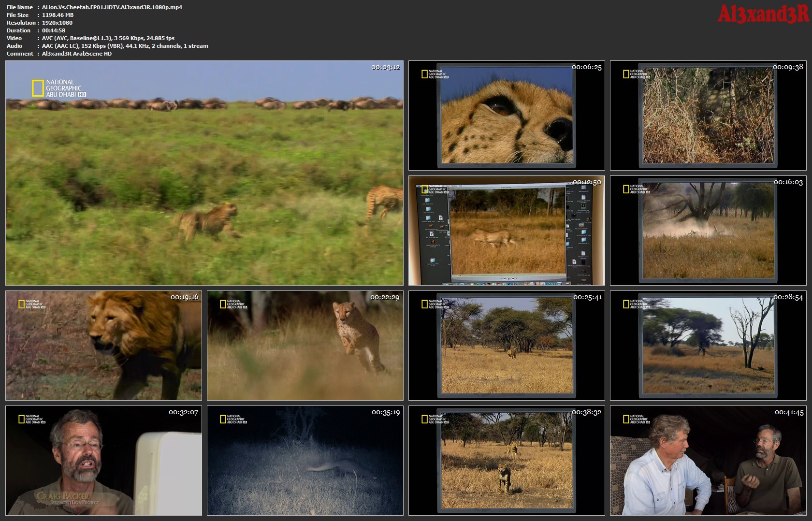Screen dimensions: 812x521
Task: Open the dry thorn bush thumbnail at 00:09:38
Action: click(708, 115)
